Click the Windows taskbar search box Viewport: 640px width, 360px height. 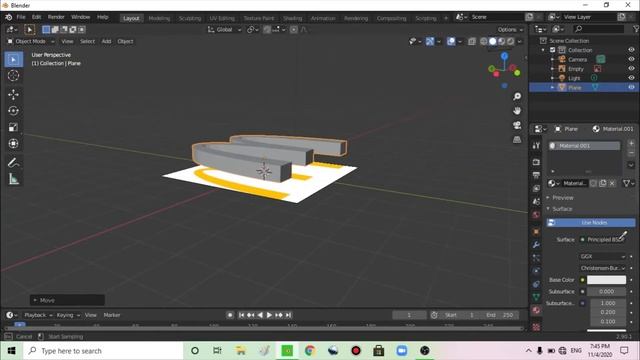[x=104, y=351]
